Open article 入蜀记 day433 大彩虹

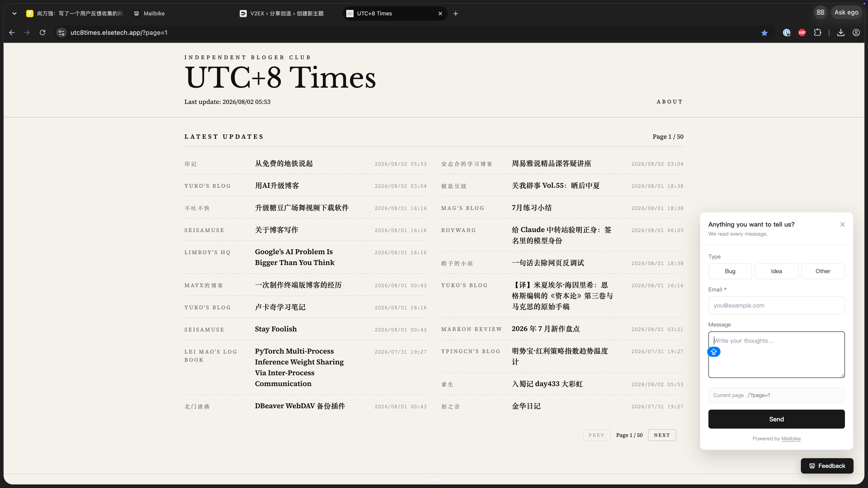click(547, 384)
